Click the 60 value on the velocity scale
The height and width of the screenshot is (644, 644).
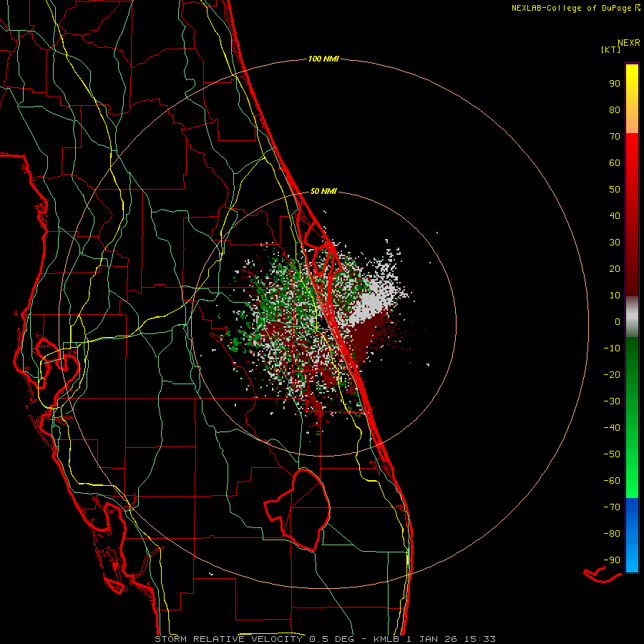(615, 163)
